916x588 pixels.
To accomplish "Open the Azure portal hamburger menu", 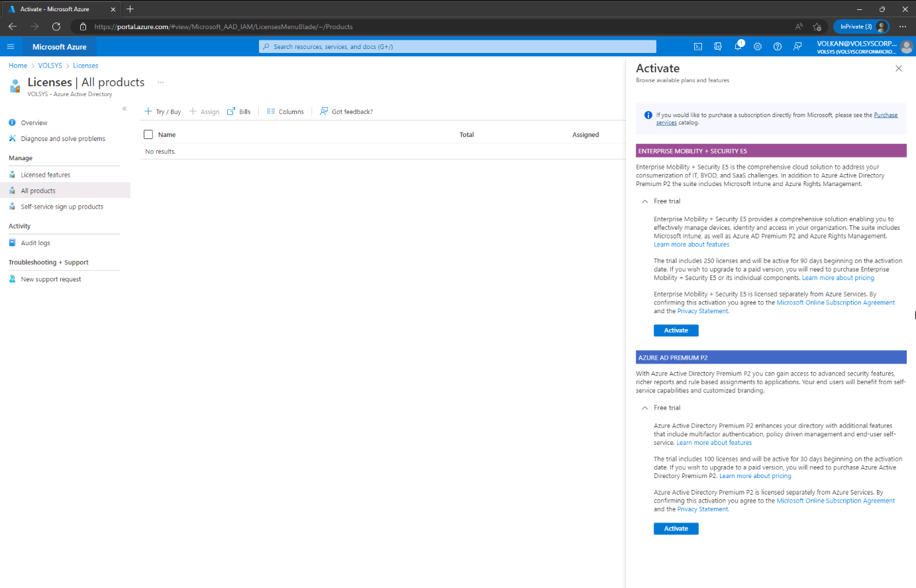I will [11, 46].
